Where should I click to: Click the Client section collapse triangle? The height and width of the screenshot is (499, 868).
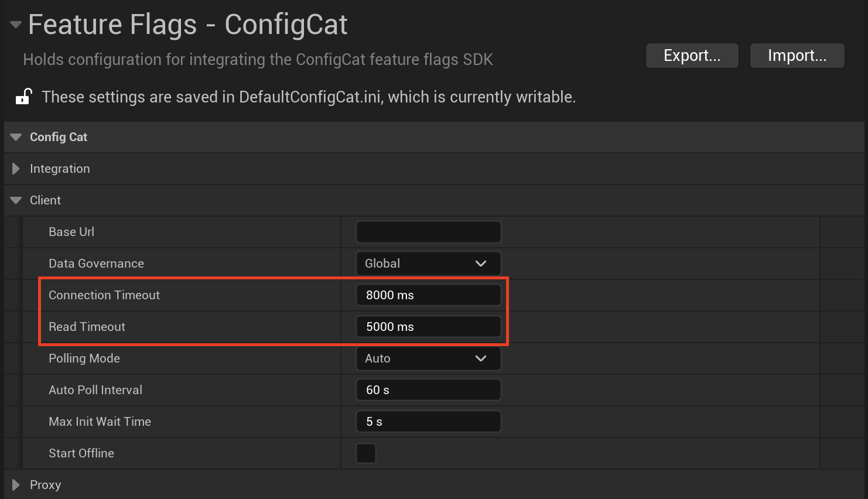(15, 200)
